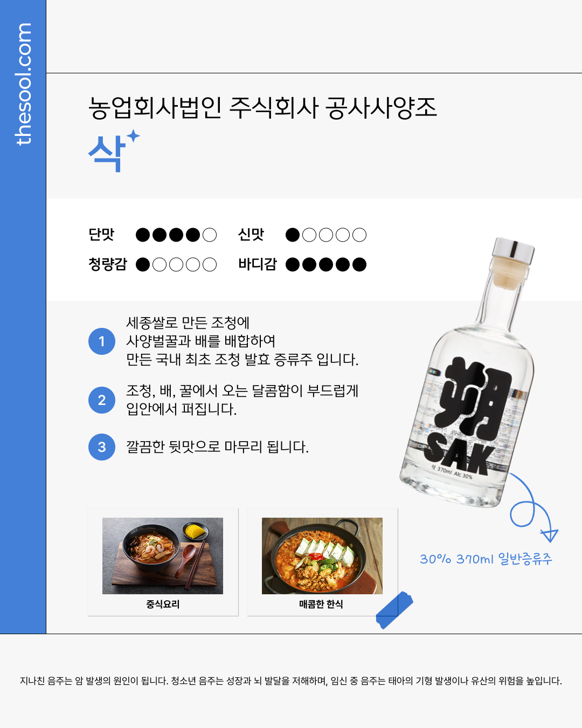The image size is (582, 728).
Task: Open the 매콤한 한식 food pairing thumbnail
Action: pyautogui.click(x=322, y=556)
